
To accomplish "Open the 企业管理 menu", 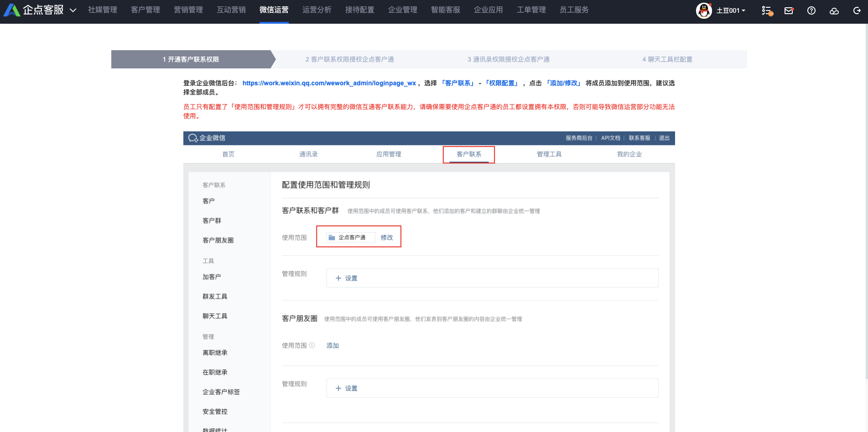I will click(403, 10).
